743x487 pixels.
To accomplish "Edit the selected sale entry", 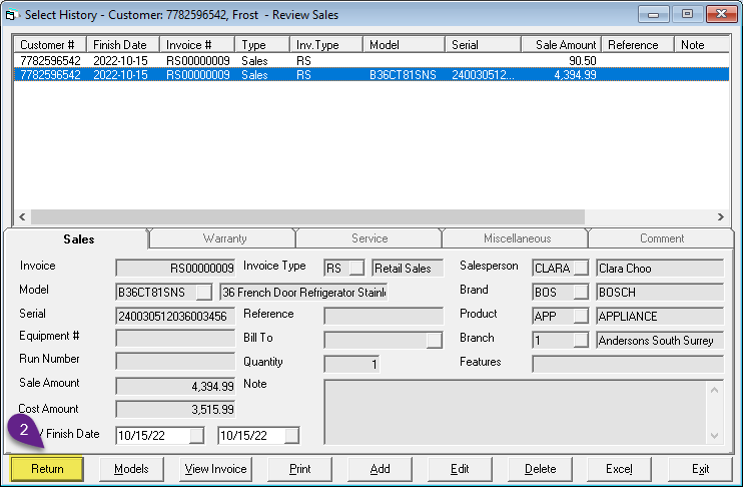I will pyautogui.click(x=460, y=469).
